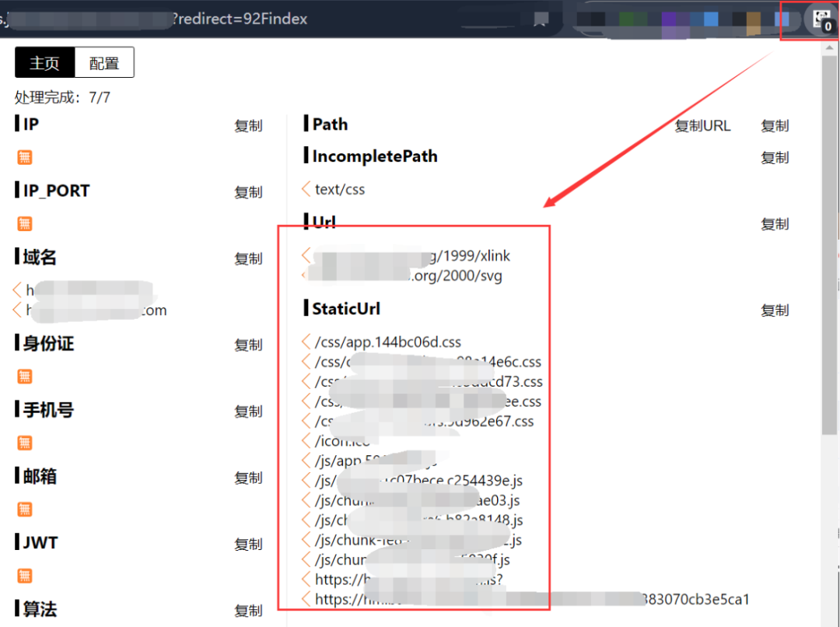
Task: Click the empty-result icon under JWT
Action: (25, 576)
